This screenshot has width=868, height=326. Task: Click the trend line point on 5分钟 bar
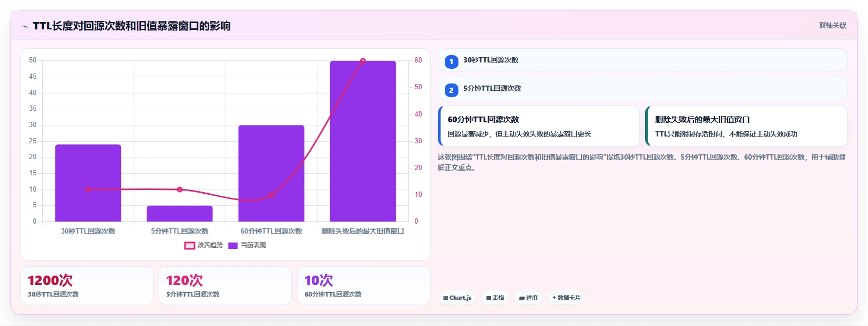(180, 190)
